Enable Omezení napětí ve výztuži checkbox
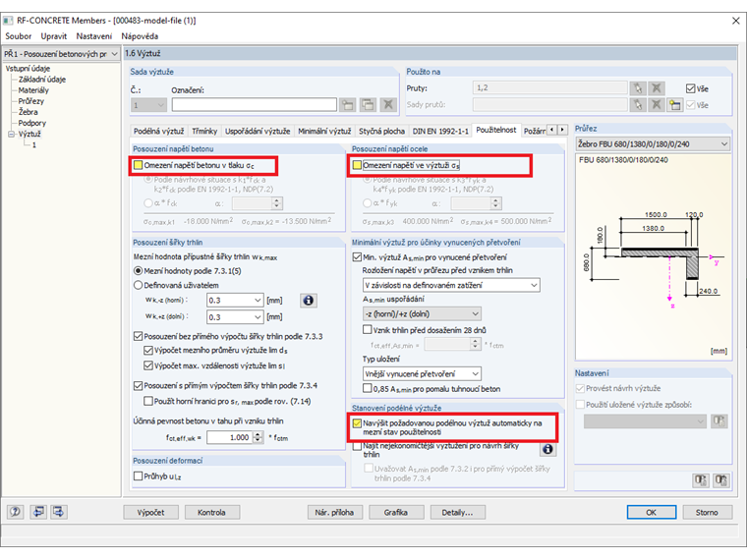747x560 pixels. click(x=357, y=165)
